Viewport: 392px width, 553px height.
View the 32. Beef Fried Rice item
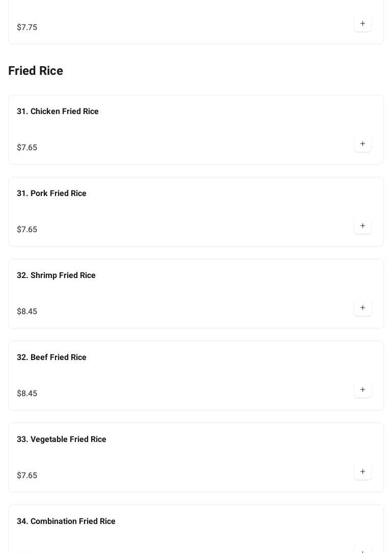point(51,357)
